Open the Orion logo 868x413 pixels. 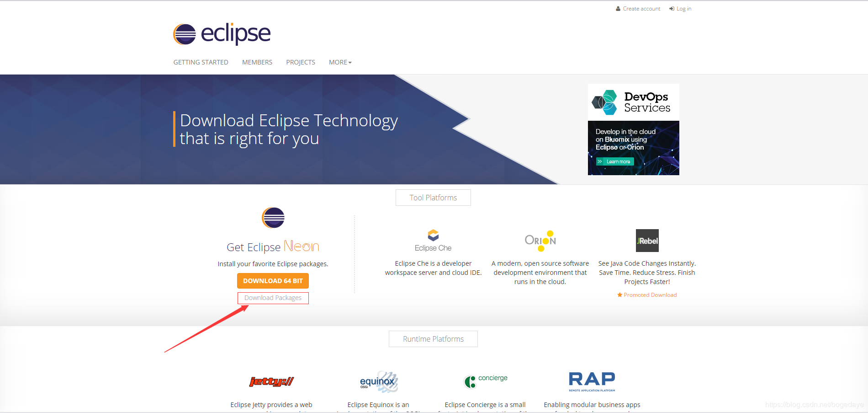(x=540, y=241)
